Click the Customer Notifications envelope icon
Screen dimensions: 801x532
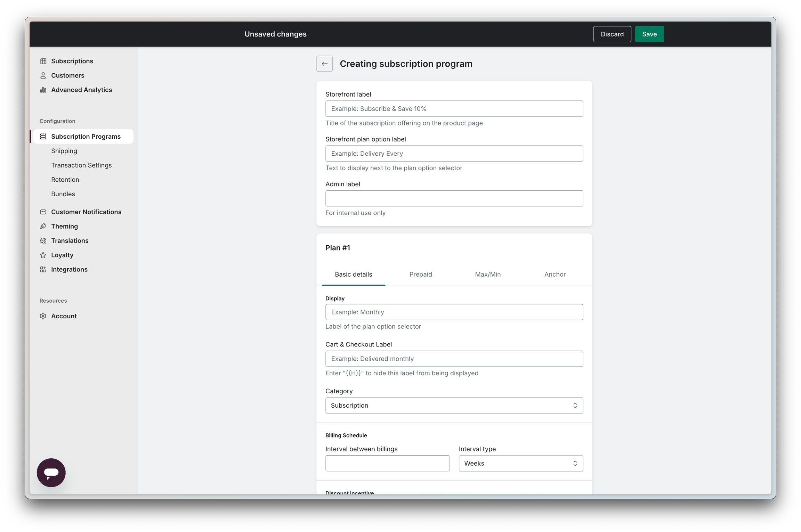point(43,212)
